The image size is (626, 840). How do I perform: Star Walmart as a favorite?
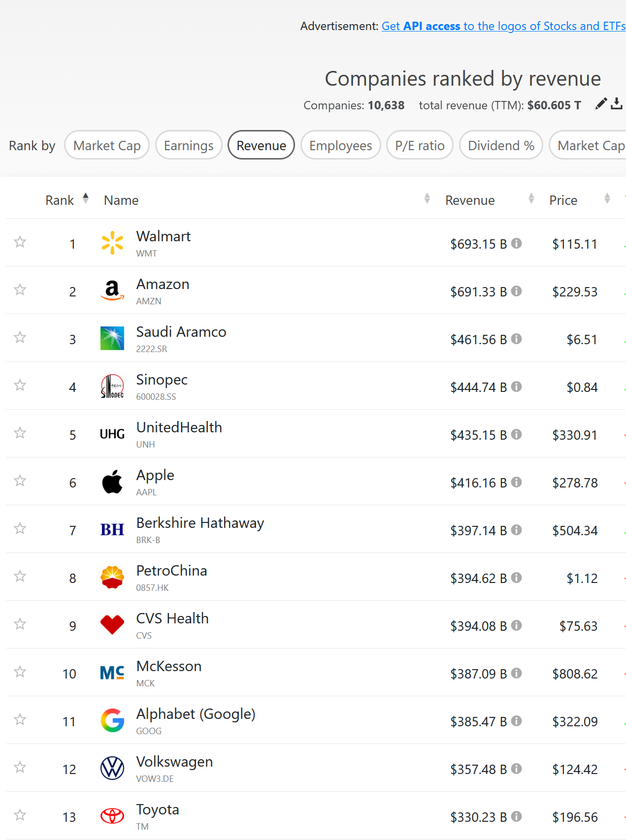(x=20, y=242)
